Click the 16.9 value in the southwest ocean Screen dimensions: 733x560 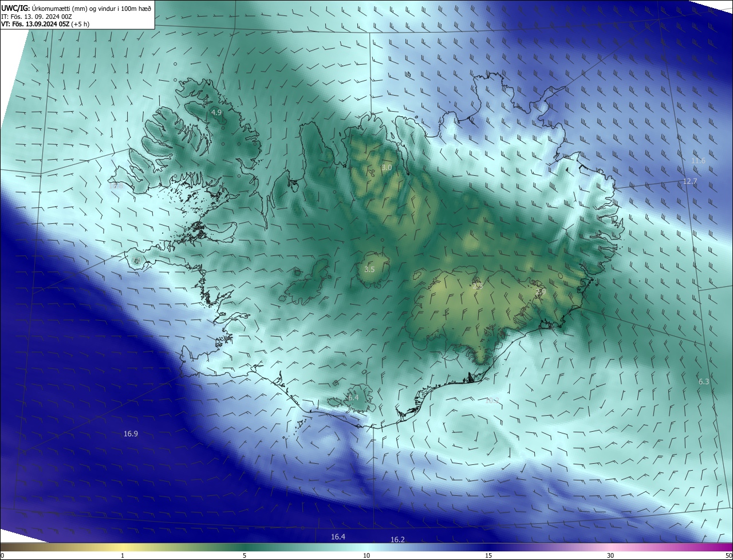[131, 434]
